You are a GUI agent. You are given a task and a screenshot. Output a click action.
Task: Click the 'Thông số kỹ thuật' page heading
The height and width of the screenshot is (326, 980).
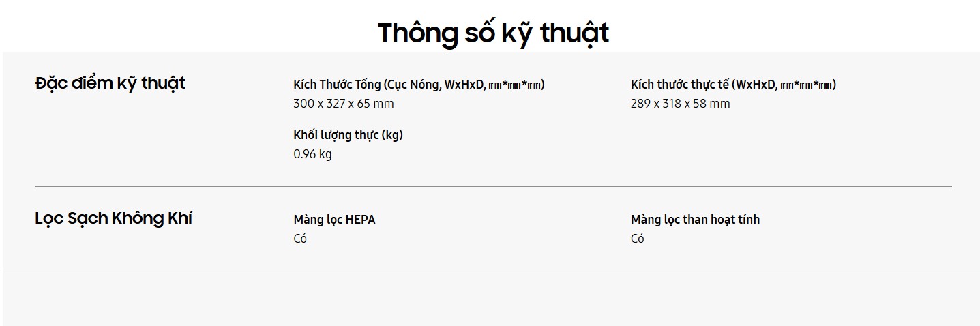click(x=493, y=33)
